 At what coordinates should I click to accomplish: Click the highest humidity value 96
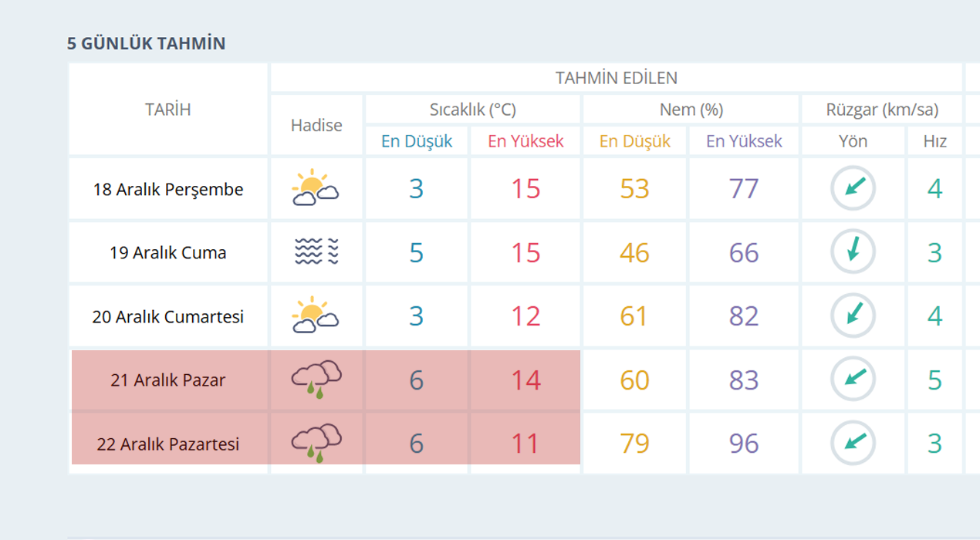click(744, 444)
